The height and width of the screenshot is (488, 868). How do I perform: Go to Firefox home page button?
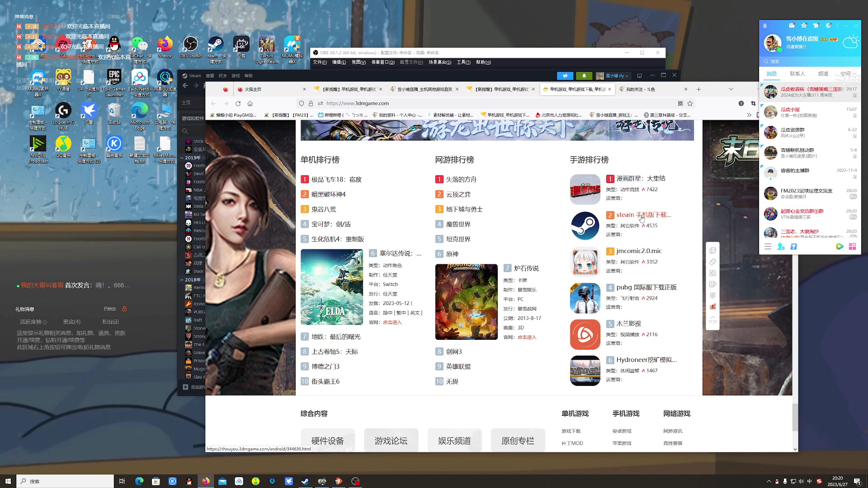pos(250,103)
